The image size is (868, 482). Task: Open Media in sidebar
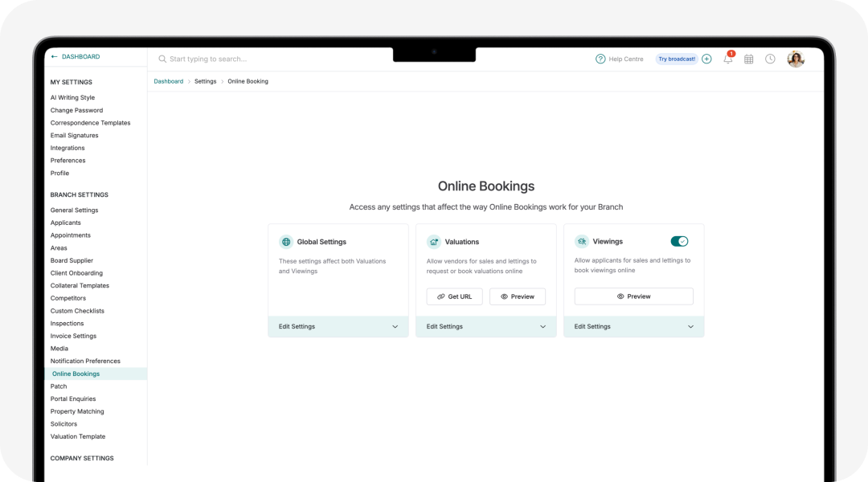[x=59, y=349]
